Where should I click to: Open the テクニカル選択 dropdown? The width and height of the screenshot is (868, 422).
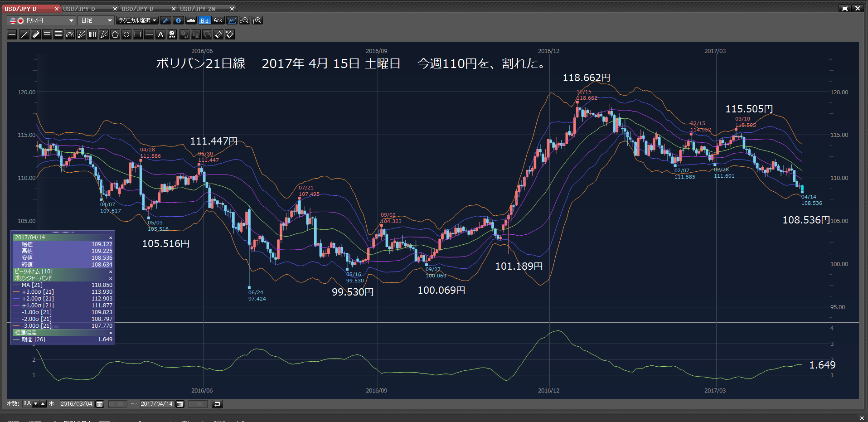(137, 20)
